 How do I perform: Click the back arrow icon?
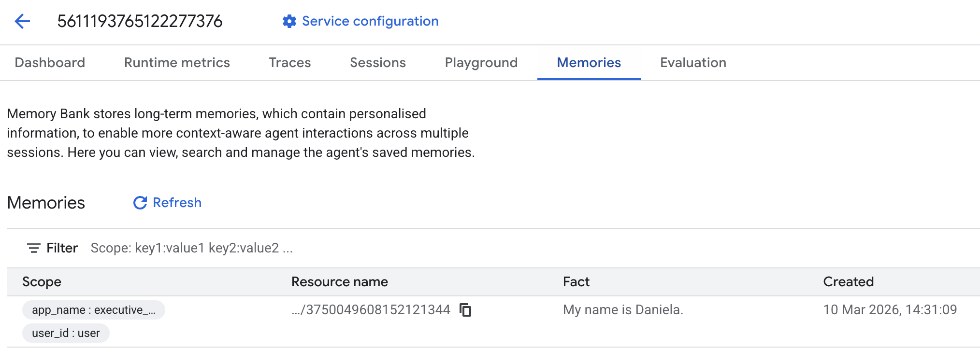pos(22,21)
